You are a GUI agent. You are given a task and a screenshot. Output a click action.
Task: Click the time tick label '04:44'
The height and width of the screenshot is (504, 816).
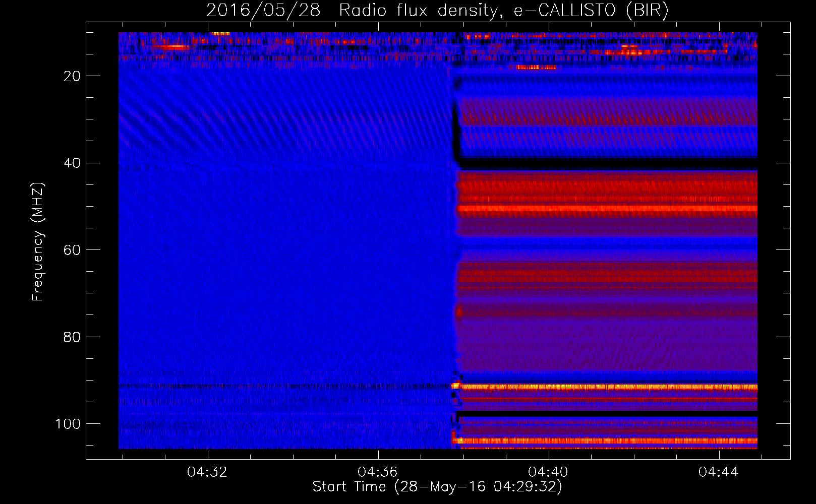pos(719,472)
